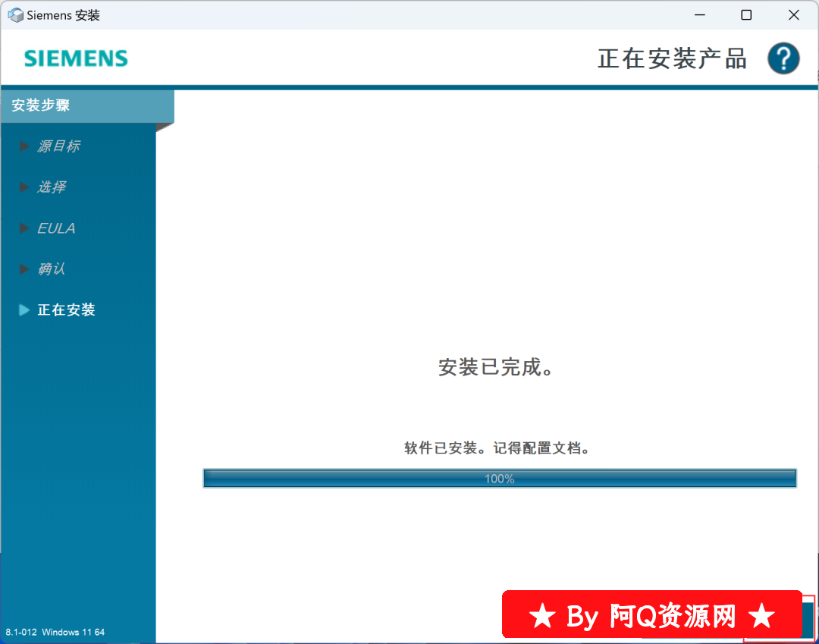
Task: Open the EULA installation step
Action: pyautogui.click(x=56, y=228)
